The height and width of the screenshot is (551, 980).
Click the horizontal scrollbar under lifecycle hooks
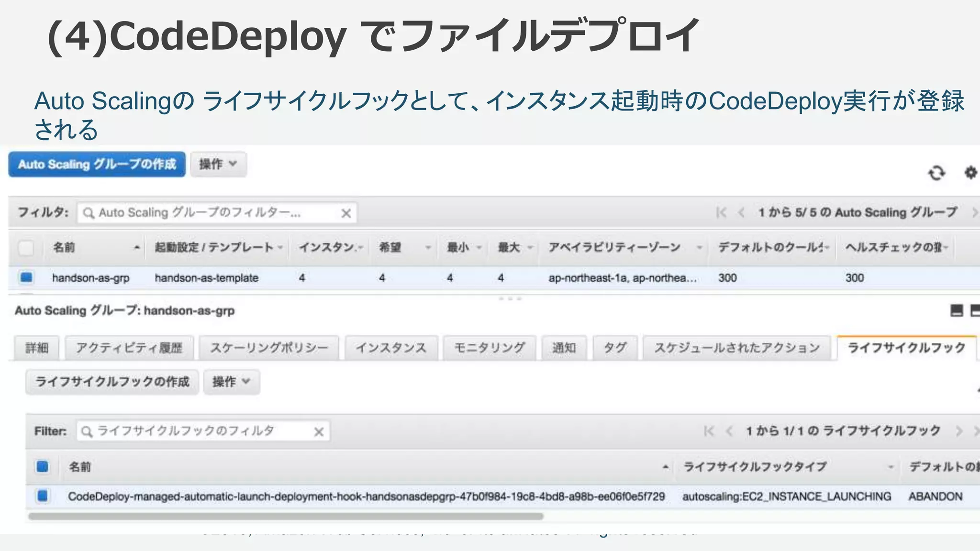286,517
